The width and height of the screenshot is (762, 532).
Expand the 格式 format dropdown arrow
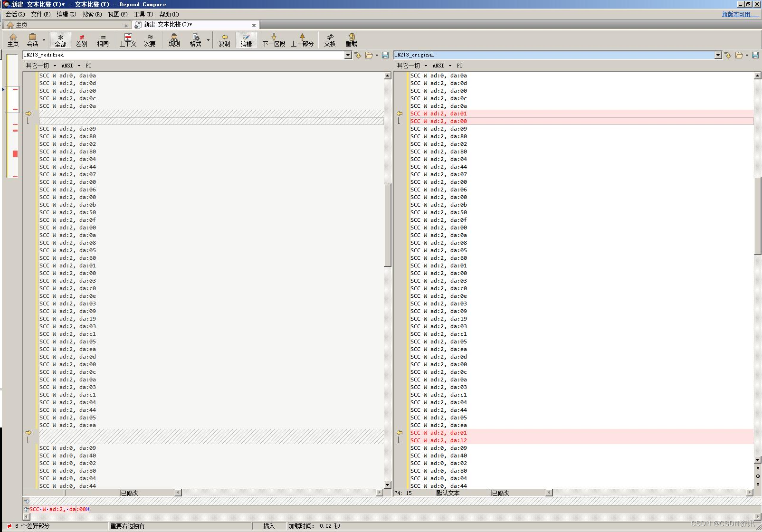click(208, 40)
